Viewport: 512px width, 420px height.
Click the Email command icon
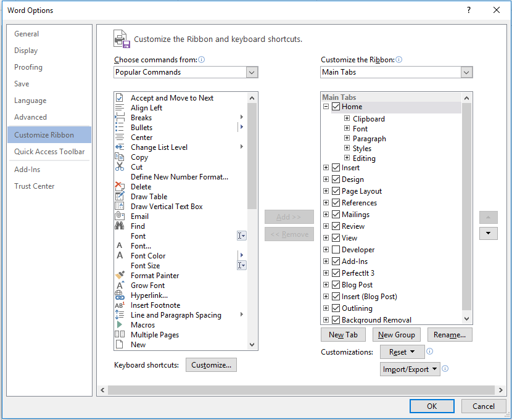point(120,216)
